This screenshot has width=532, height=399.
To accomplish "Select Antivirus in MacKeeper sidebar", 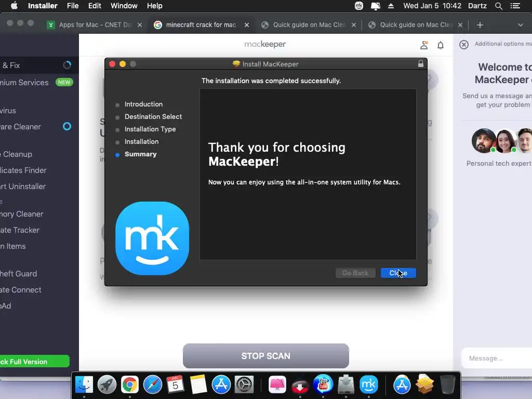I will point(39,111).
